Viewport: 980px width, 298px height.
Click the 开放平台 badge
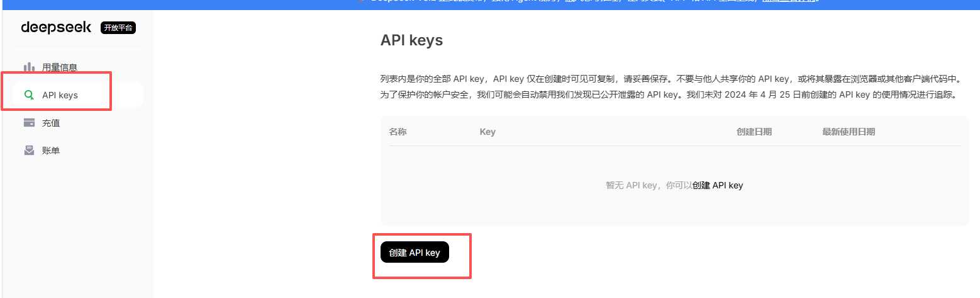(118, 28)
